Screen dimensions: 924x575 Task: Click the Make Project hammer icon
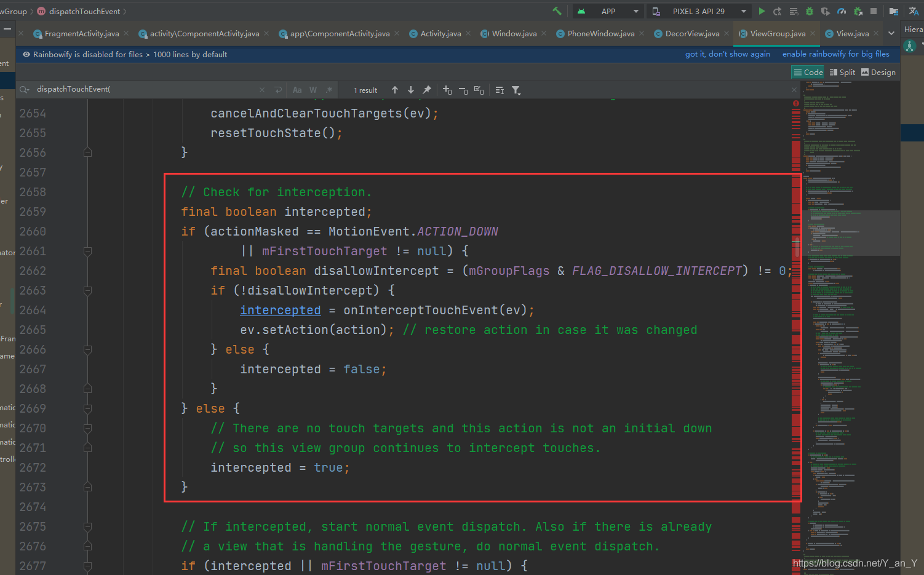pyautogui.click(x=557, y=11)
